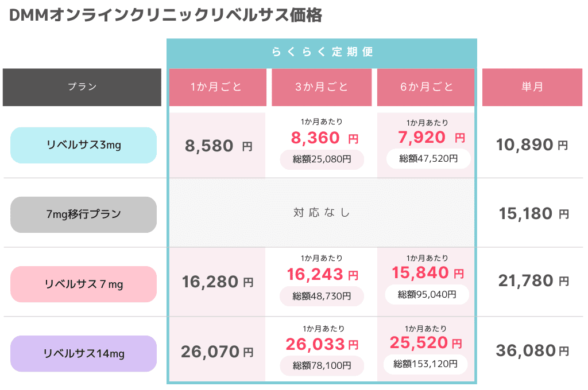This screenshot has height=390, width=588.
Task: Click the 総額25,080円 total pill
Action: tap(322, 159)
